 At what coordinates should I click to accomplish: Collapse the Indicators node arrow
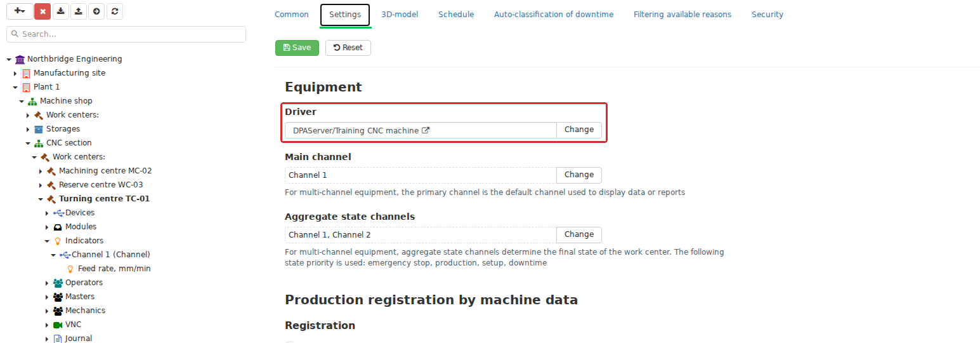(47, 241)
